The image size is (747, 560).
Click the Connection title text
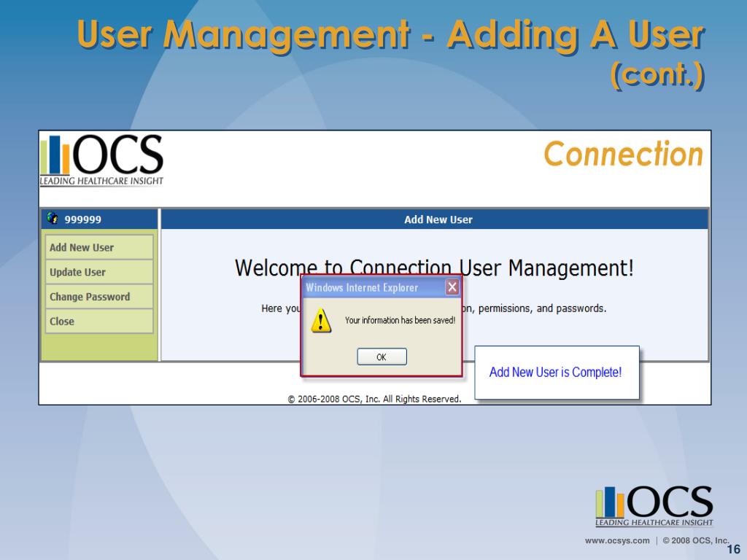[623, 154]
